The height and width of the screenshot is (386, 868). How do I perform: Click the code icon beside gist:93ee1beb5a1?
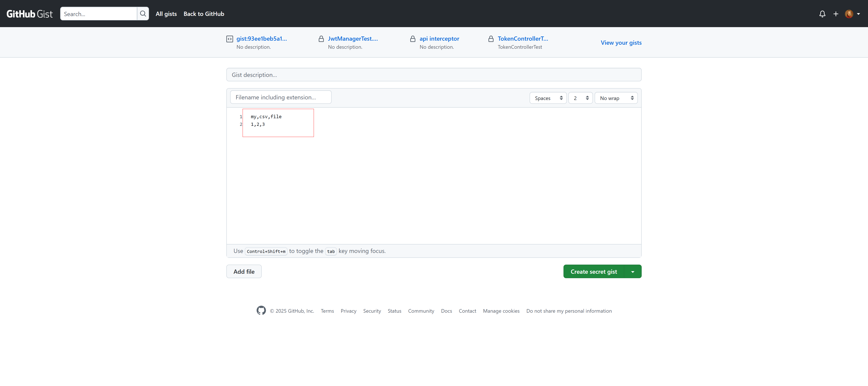click(x=230, y=39)
